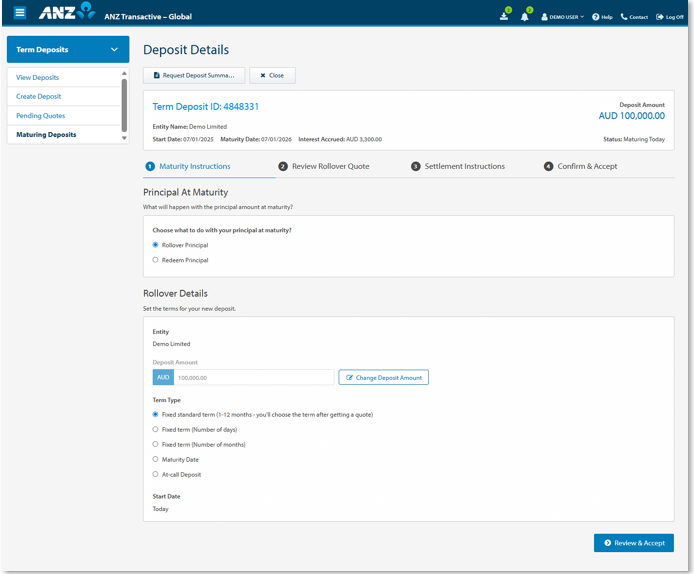Go to the Settlement Instructions step
Image resolution: width=694 pixels, height=574 pixels.
[x=457, y=166]
